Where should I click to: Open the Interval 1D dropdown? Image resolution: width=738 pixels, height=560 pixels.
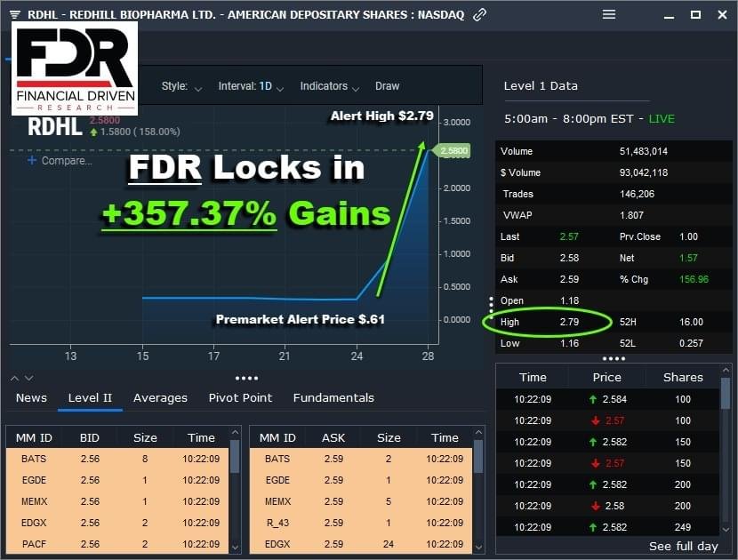point(251,86)
